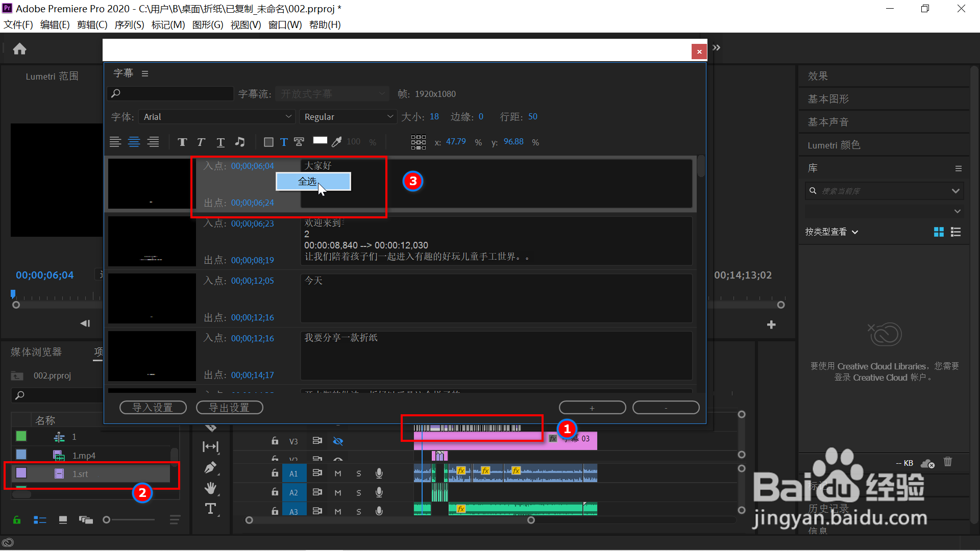Screen dimensions: 980x551
Task: Align caption text right
Action: point(153,142)
